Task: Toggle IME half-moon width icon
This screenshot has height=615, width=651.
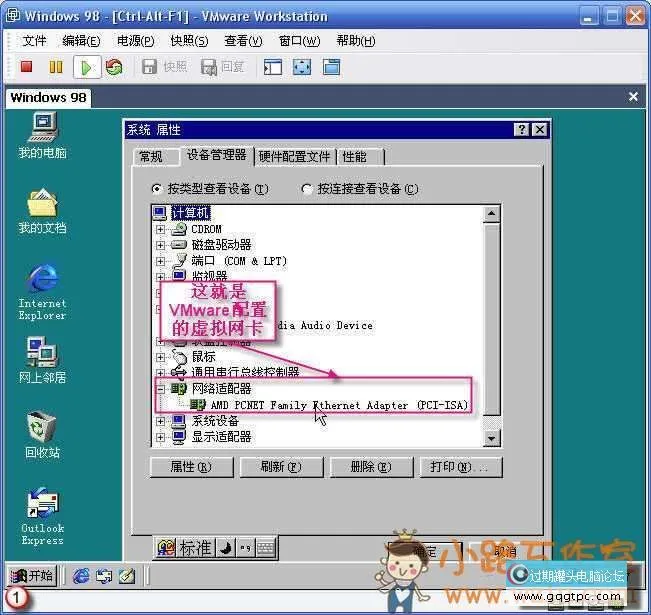Action: 225,548
